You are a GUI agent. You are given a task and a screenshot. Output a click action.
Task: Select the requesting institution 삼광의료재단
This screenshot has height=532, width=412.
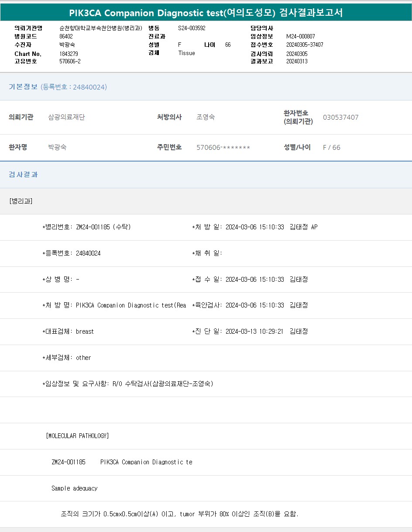click(66, 117)
